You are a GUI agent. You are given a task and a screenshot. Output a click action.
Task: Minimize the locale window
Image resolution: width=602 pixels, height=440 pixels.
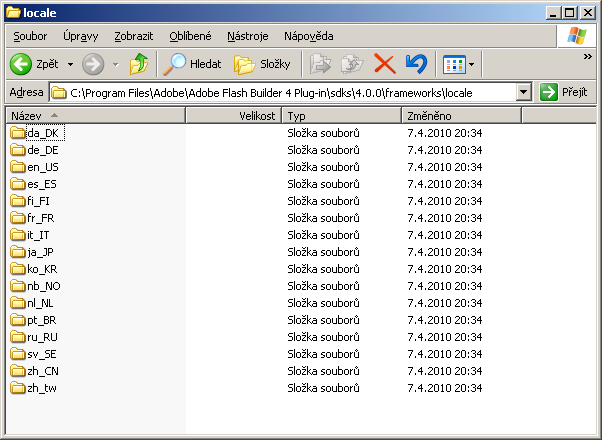coord(553,13)
